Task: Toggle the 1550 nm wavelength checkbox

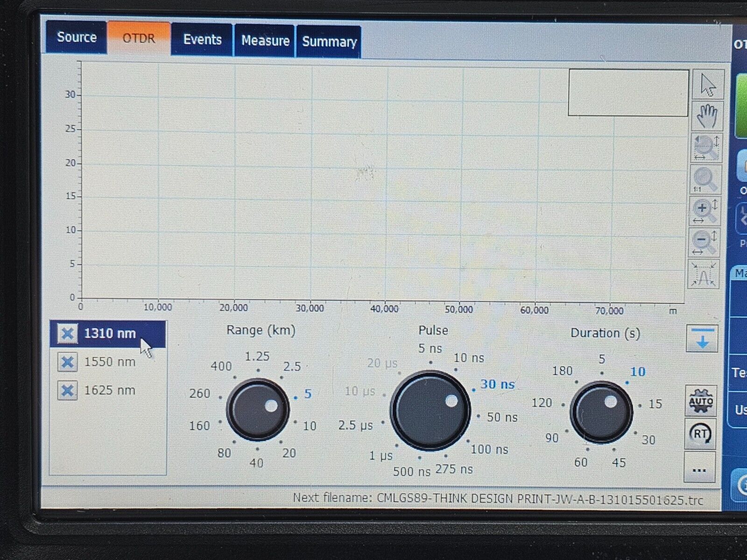Action: (67, 363)
